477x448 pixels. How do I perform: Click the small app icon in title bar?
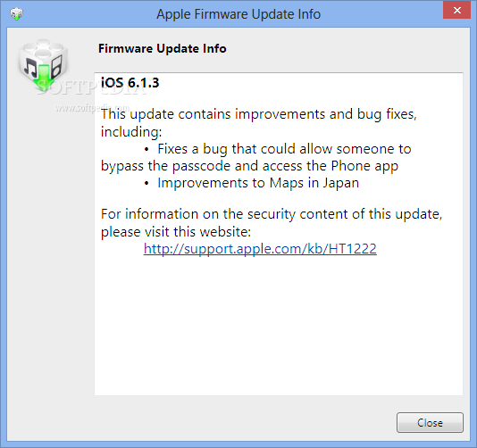point(16,14)
